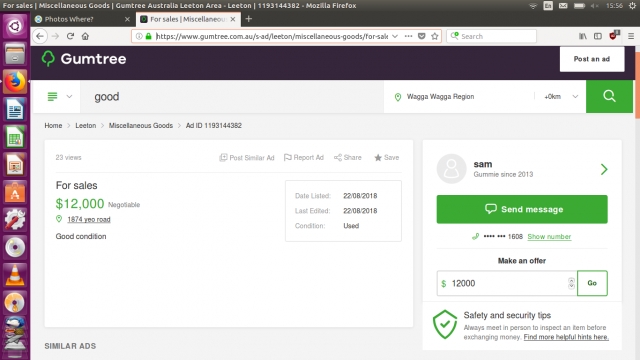This screenshot has height=360, width=640.
Task: Open the system power menu icon
Action: pos(633,5)
